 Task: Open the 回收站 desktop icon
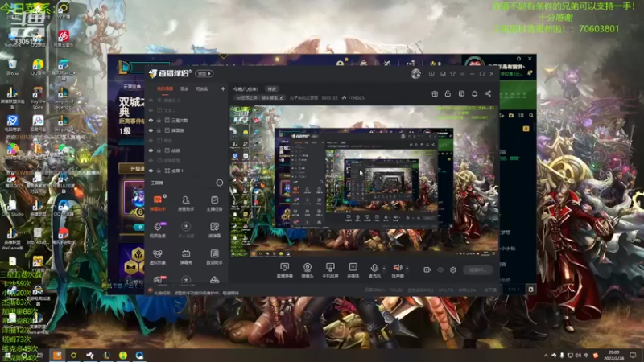[x=12, y=67]
